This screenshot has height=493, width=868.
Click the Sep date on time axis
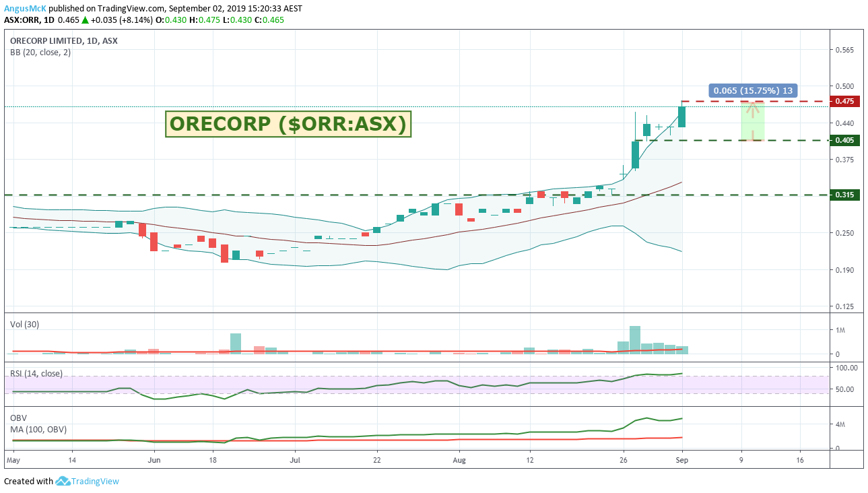coord(682,461)
